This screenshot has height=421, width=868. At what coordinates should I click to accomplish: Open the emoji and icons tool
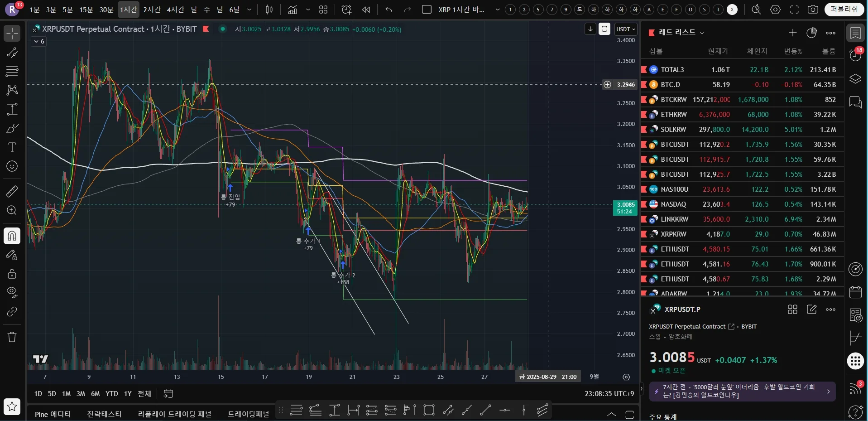12,166
